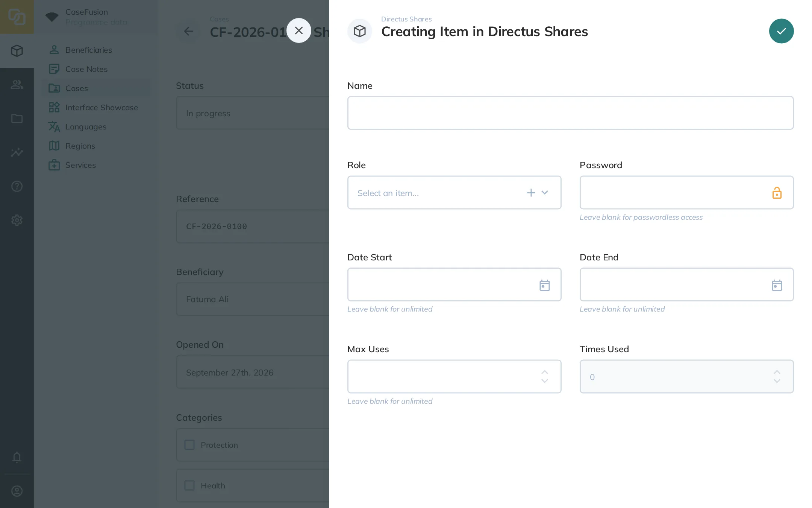This screenshot has height=508, width=812.
Task: Open the User Directory module
Action: coord(17,85)
